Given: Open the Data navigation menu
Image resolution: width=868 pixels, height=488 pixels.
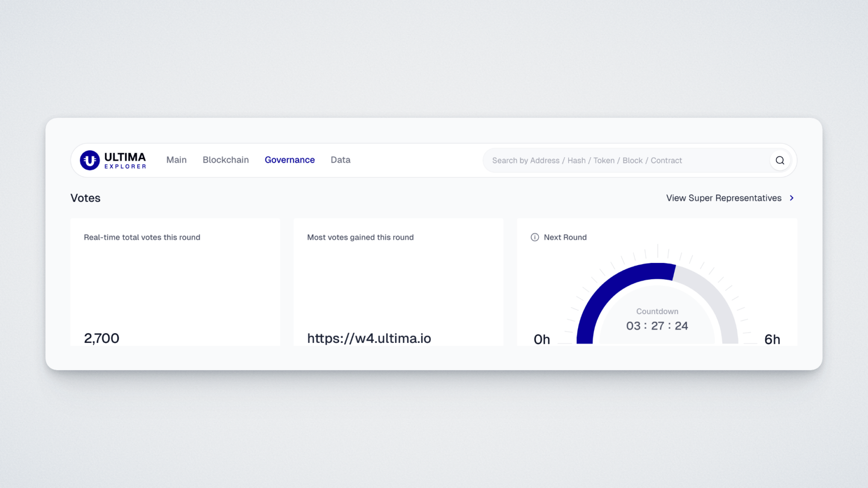Looking at the screenshot, I should click(x=340, y=160).
